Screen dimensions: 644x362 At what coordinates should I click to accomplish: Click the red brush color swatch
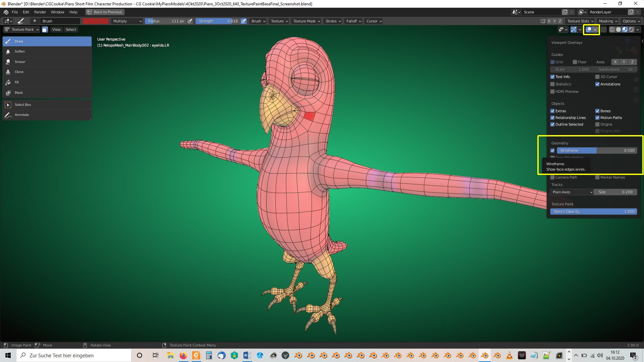click(x=96, y=21)
